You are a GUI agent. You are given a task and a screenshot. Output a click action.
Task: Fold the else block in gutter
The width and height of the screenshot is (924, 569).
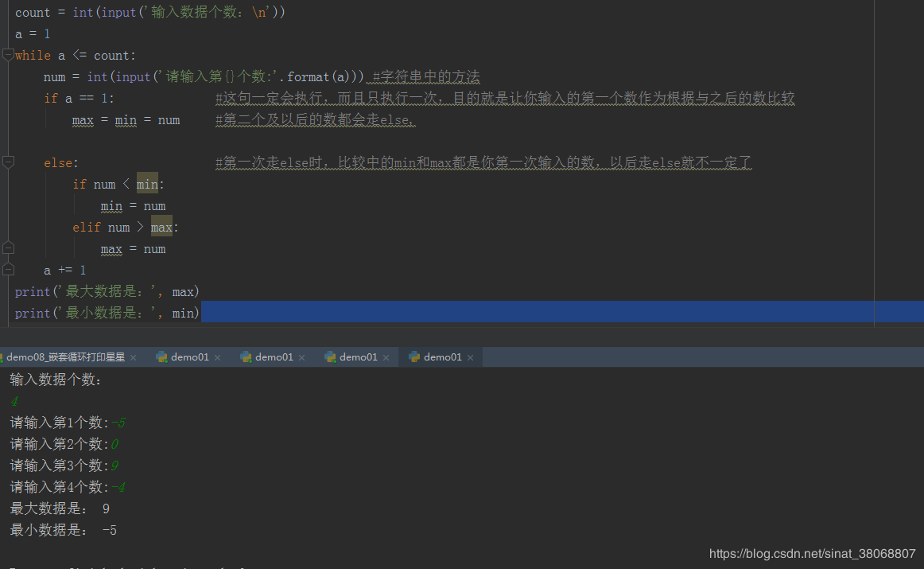(8, 162)
